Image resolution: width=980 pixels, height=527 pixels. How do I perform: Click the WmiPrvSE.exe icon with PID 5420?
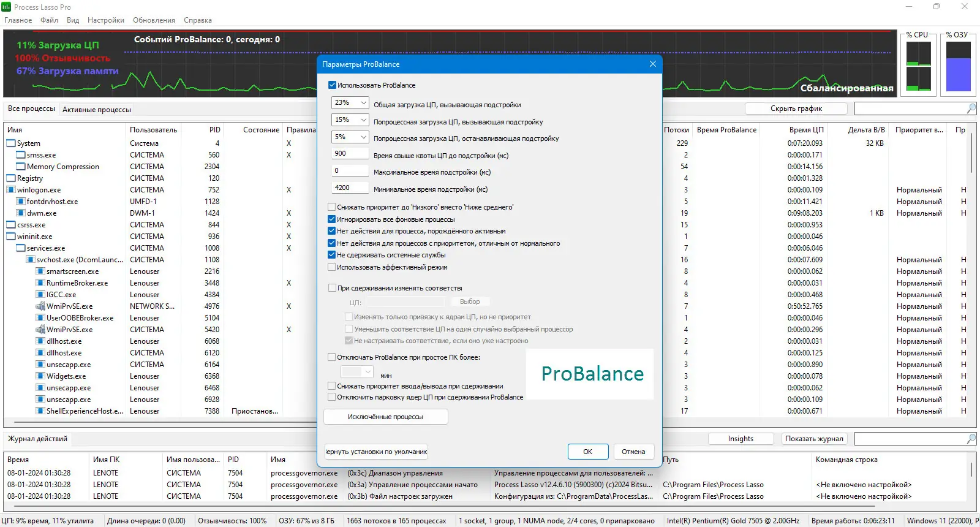point(40,330)
